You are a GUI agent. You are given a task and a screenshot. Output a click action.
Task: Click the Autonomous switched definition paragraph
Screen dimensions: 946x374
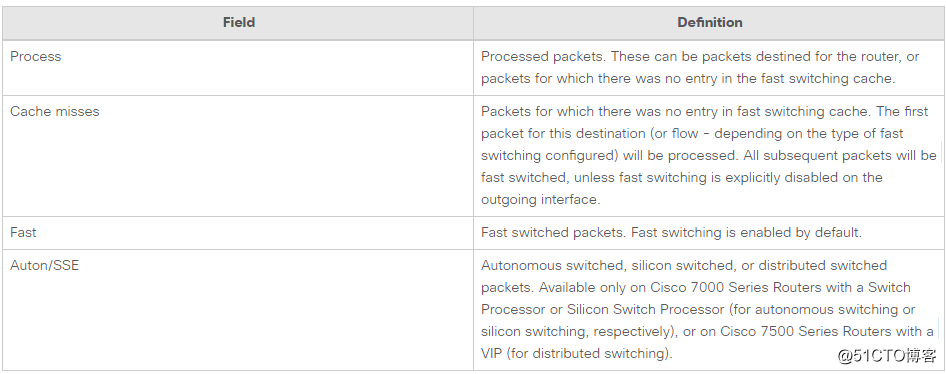(707, 309)
